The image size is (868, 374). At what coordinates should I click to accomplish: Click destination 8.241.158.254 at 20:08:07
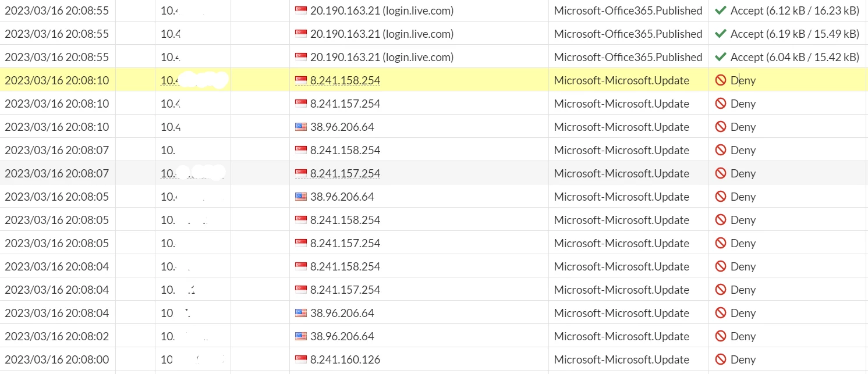[x=345, y=150]
